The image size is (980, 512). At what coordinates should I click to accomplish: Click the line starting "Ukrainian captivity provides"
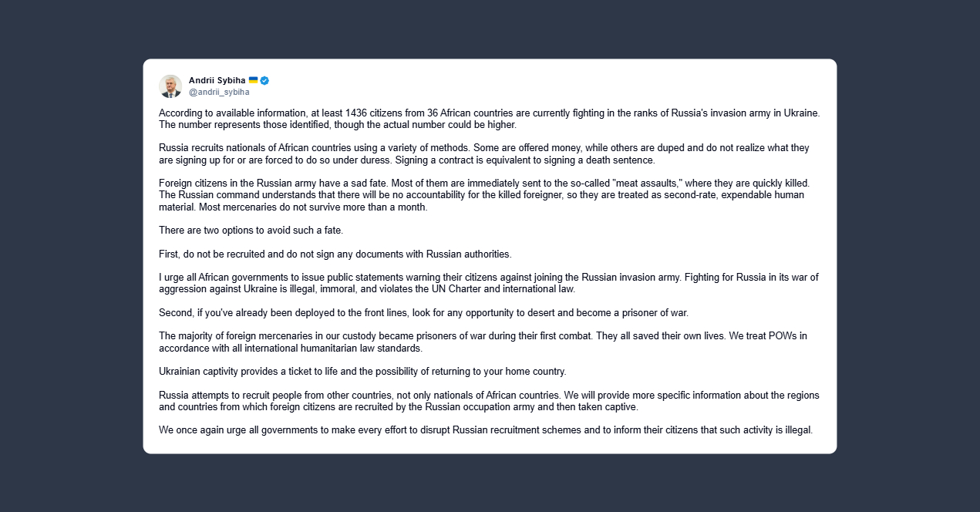tap(362, 372)
